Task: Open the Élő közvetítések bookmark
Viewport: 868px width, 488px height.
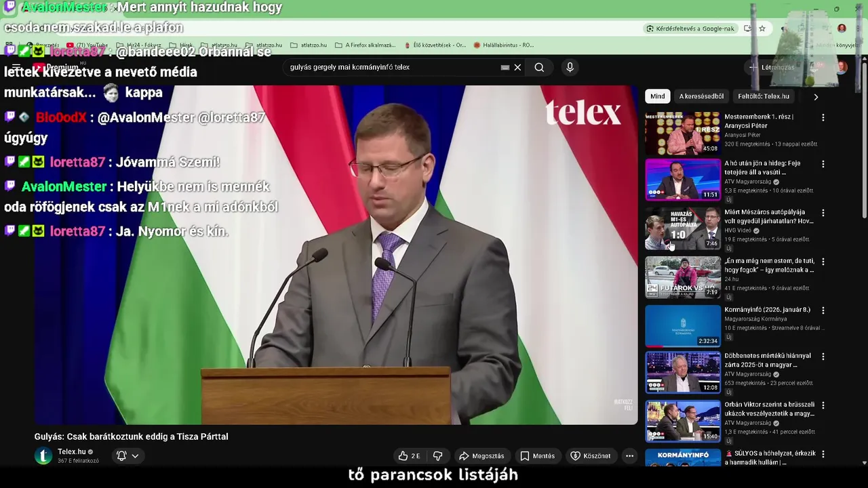Action: 435,45
